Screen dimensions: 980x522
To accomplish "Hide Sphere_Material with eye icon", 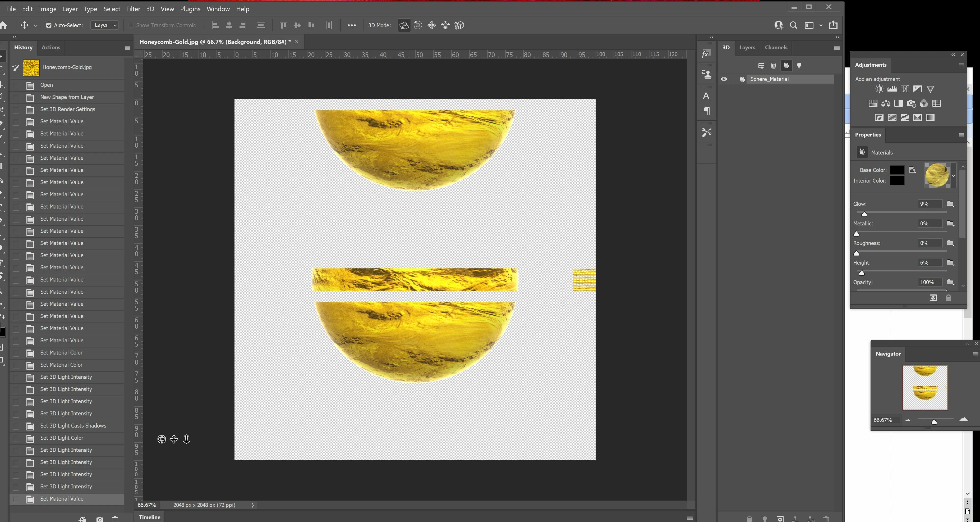I will coord(724,79).
